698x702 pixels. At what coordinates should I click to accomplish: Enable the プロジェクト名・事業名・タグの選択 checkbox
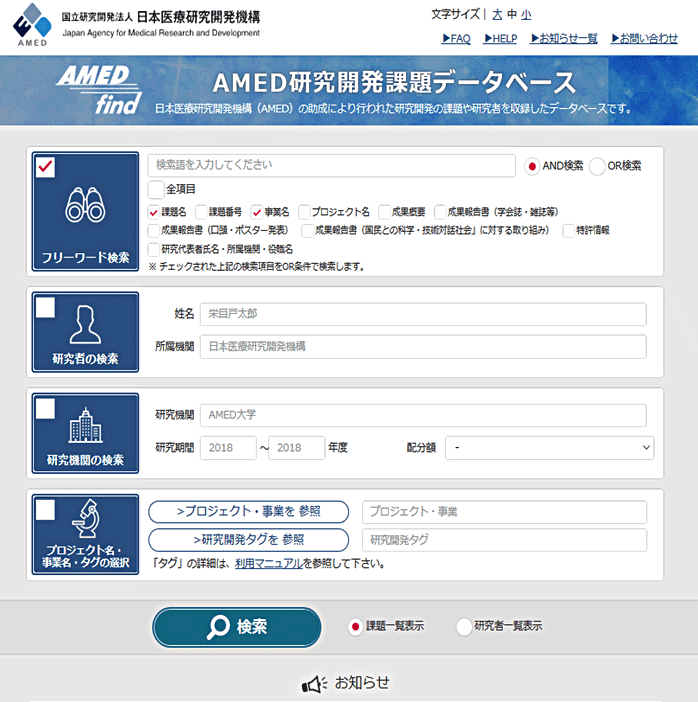point(45,510)
